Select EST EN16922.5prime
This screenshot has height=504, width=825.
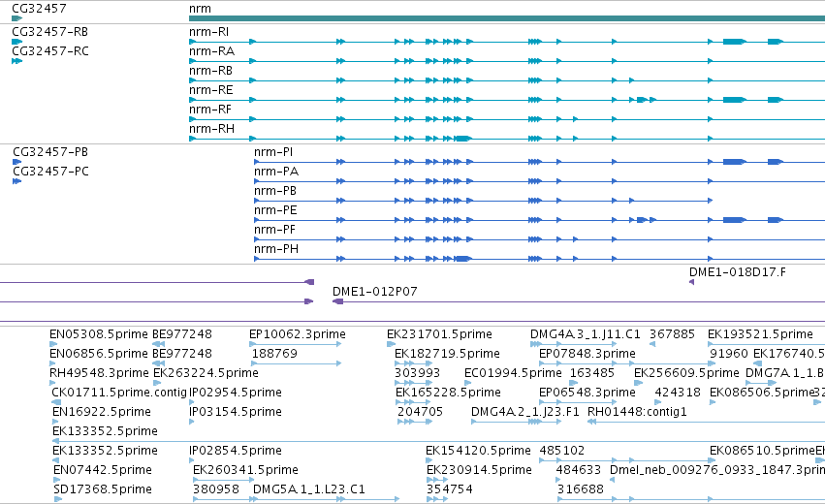click(102, 413)
